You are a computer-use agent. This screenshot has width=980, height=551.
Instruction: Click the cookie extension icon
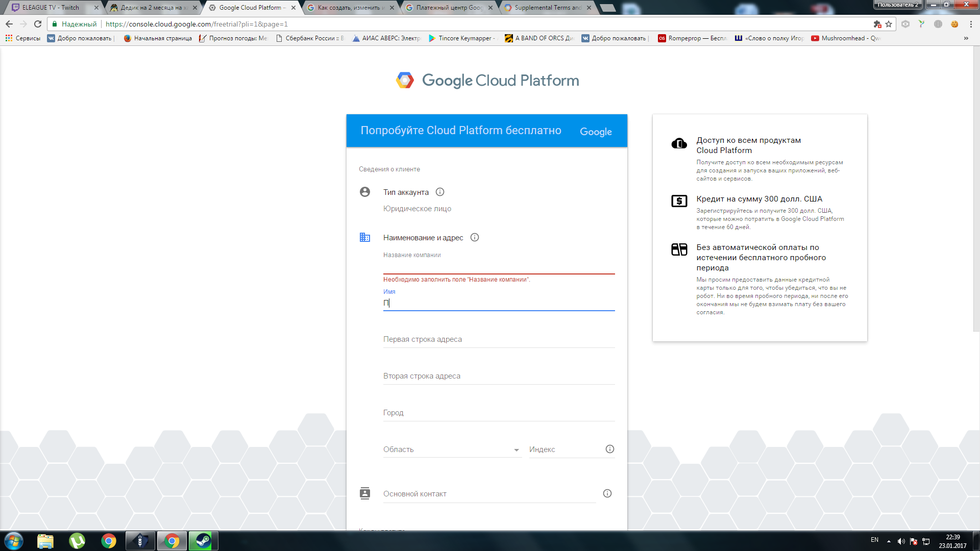point(954,24)
